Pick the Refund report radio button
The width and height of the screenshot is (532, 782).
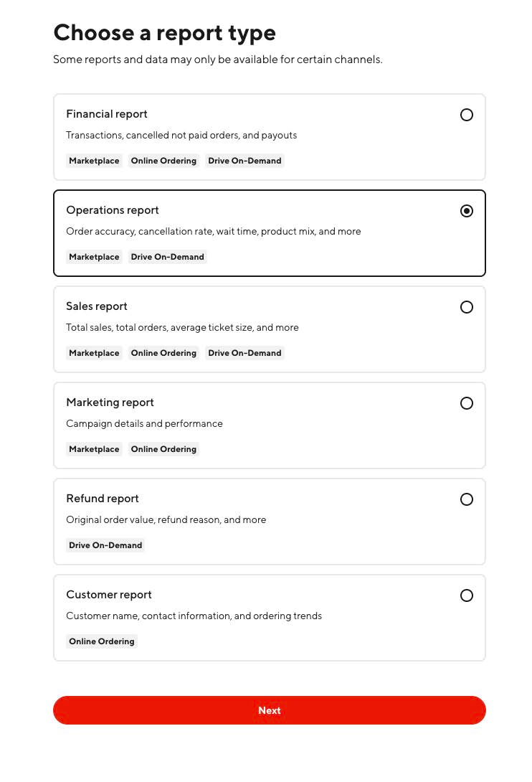tap(466, 500)
